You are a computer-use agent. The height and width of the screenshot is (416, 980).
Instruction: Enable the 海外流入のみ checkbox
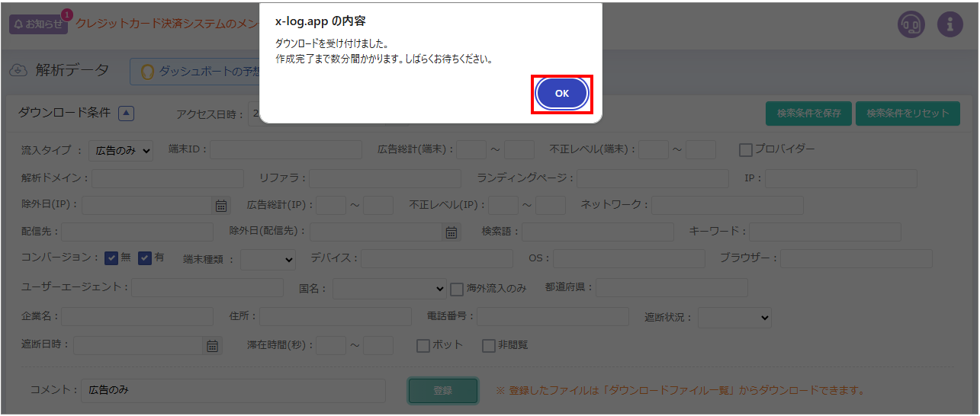pyautogui.click(x=457, y=289)
